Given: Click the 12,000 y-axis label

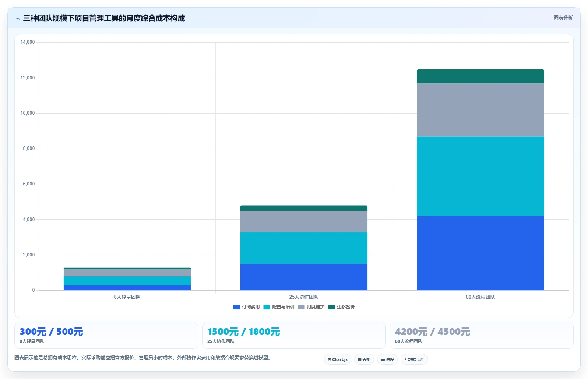Looking at the screenshot, I should pos(28,78).
